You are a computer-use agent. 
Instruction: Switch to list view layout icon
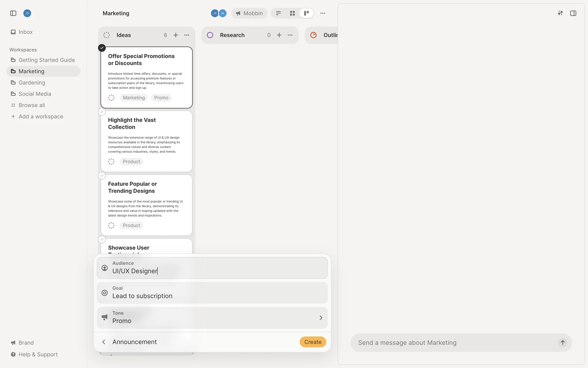[278, 13]
